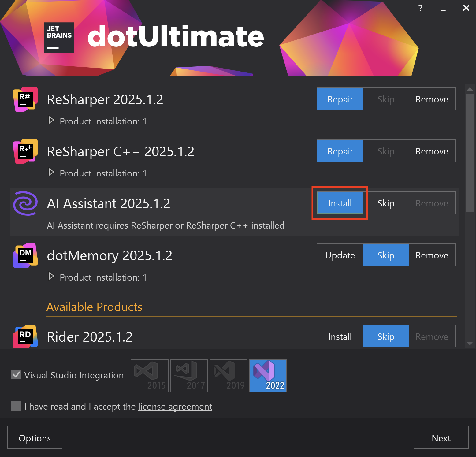Choose Skip for AI Assistant

386,203
